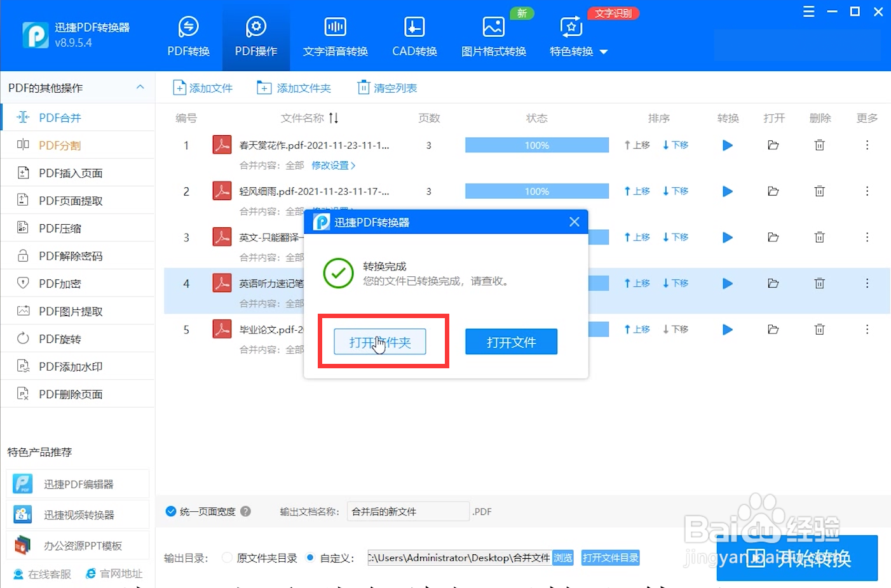Select PDF插入页面 in sidebar
This screenshot has height=588, width=891.
click(78, 173)
